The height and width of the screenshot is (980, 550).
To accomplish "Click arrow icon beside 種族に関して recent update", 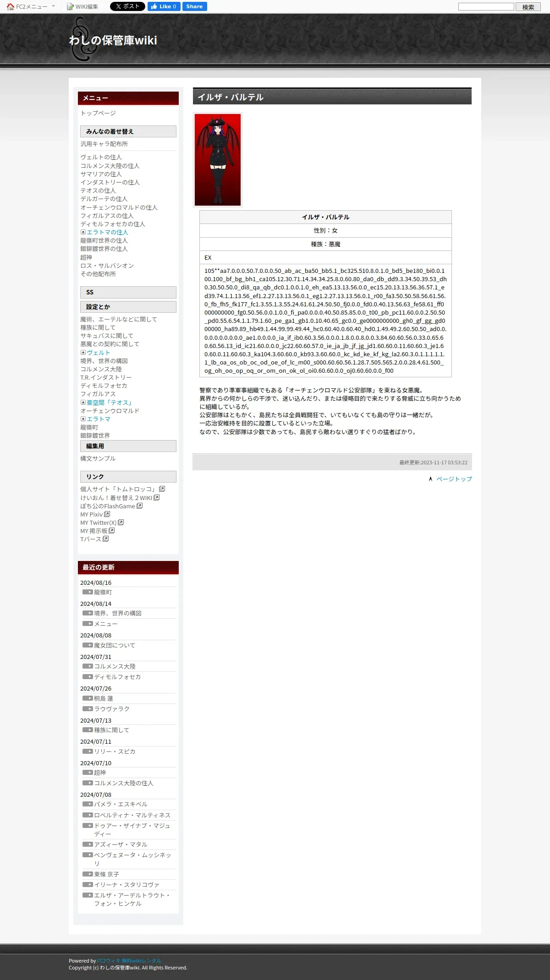I will (88, 730).
